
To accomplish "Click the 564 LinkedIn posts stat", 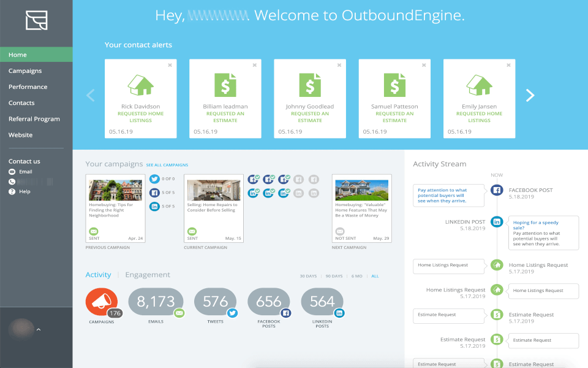I will coord(322,302).
